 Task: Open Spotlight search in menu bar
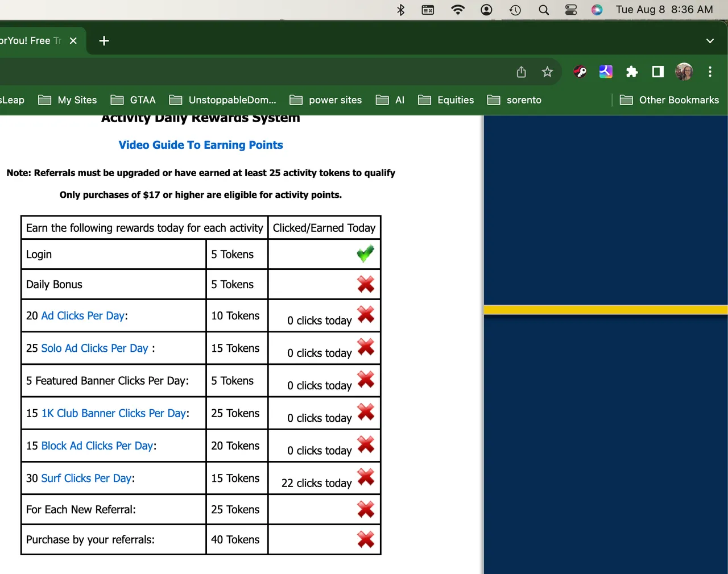pyautogui.click(x=544, y=10)
